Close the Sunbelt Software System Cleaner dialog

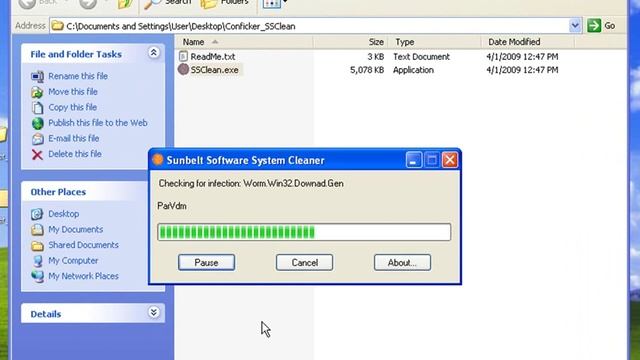tap(450, 160)
